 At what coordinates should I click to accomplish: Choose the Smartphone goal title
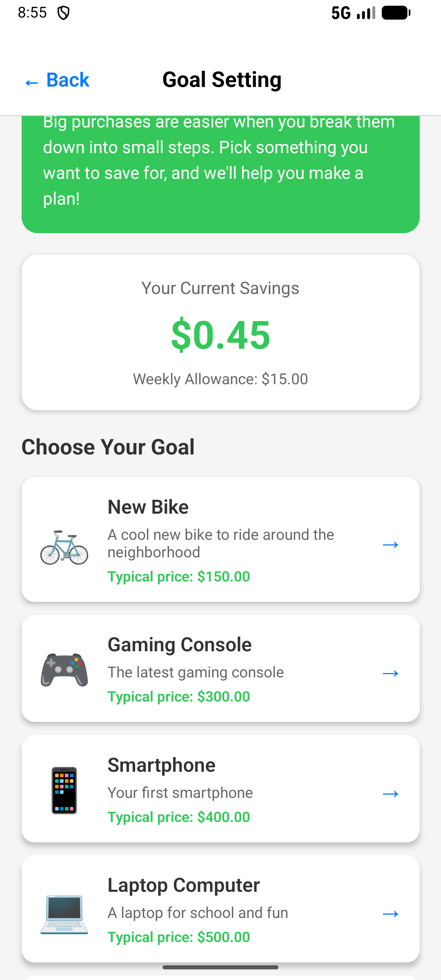pyautogui.click(x=161, y=765)
